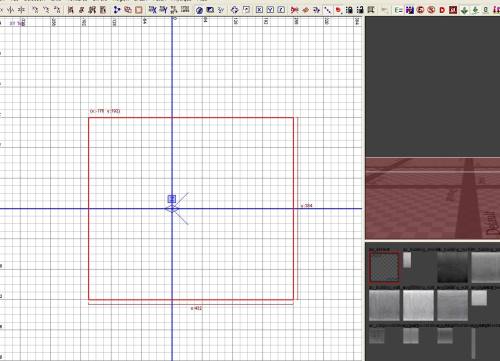Click the second green down-arrow icon

[x=475, y=10]
